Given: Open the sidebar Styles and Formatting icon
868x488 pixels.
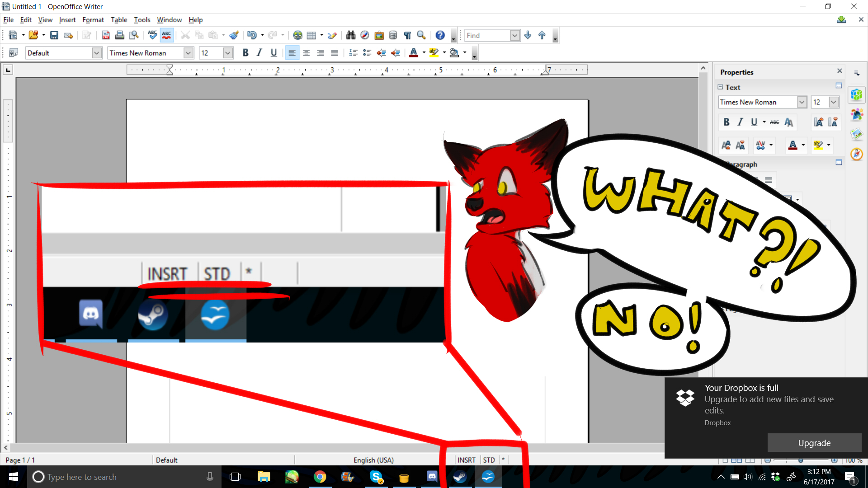Looking at the screenshot, I should pyautogui.click(x=856, y=115).
